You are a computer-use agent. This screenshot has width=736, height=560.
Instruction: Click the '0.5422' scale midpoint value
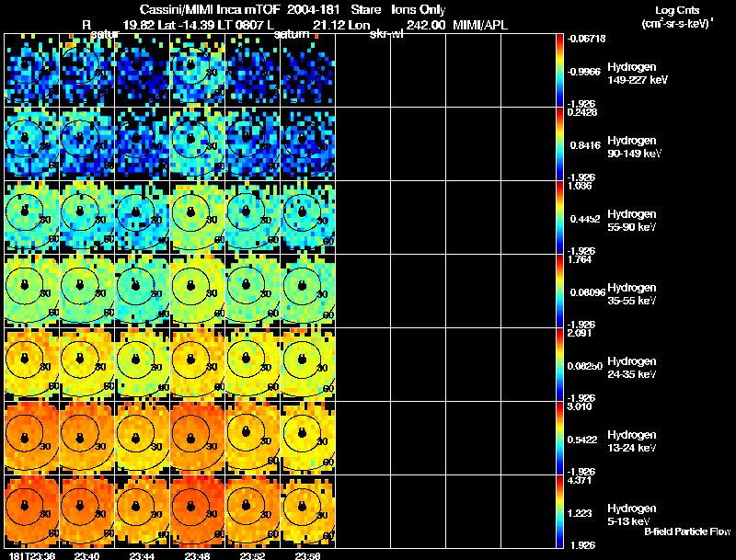[x=583, y=440]
